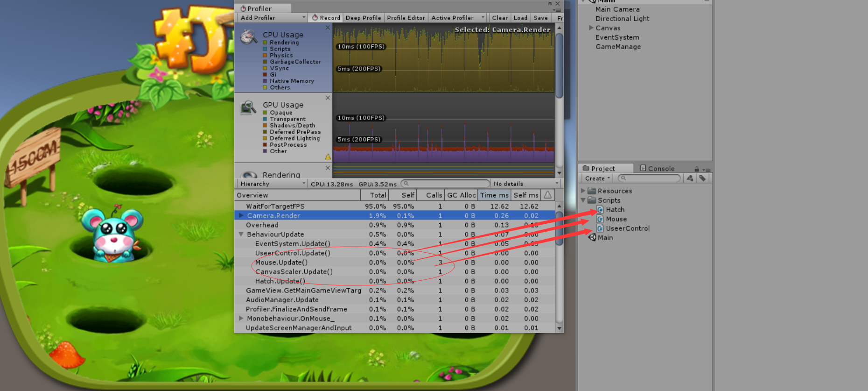
Task: Open the Active Profiler dropdown
Action: 458,18
